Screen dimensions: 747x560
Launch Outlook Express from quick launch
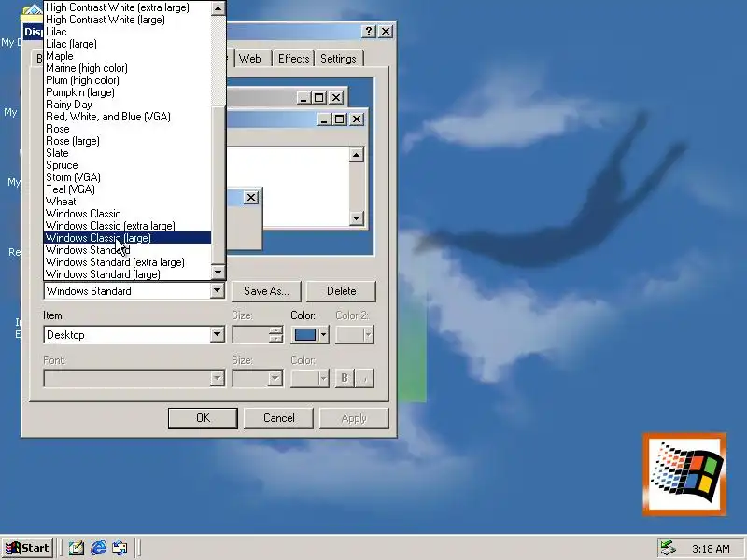[x=120, y=548]
